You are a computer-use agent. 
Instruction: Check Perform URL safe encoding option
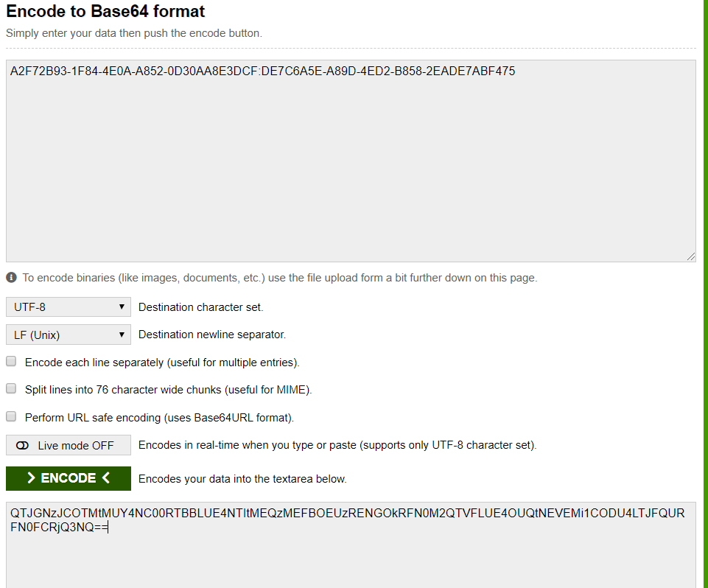click(11, 416)
